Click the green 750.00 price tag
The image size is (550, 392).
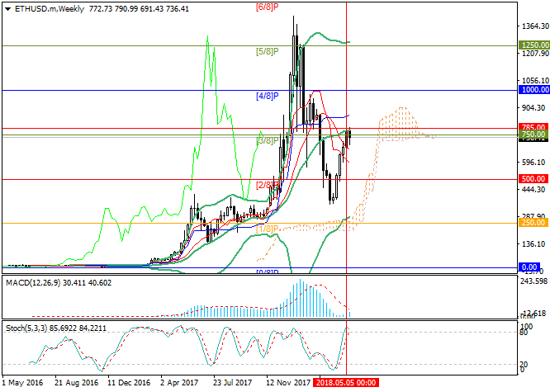point(531,134)
